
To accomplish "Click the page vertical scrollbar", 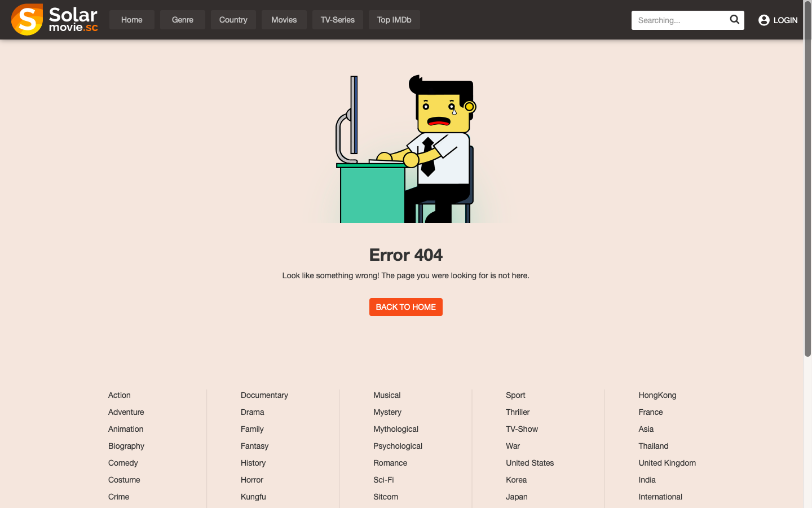I will pyautogui.click(x=807, y=198).
